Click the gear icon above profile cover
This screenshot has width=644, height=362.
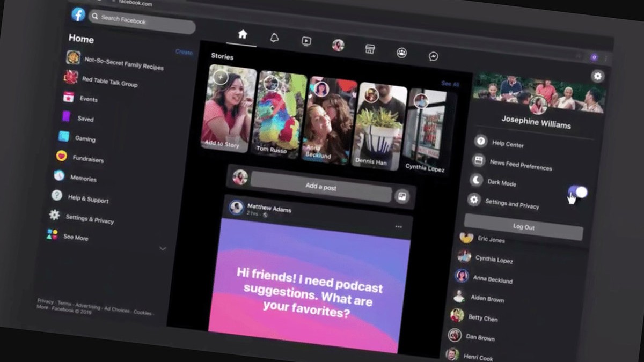[x=597, y=76]
